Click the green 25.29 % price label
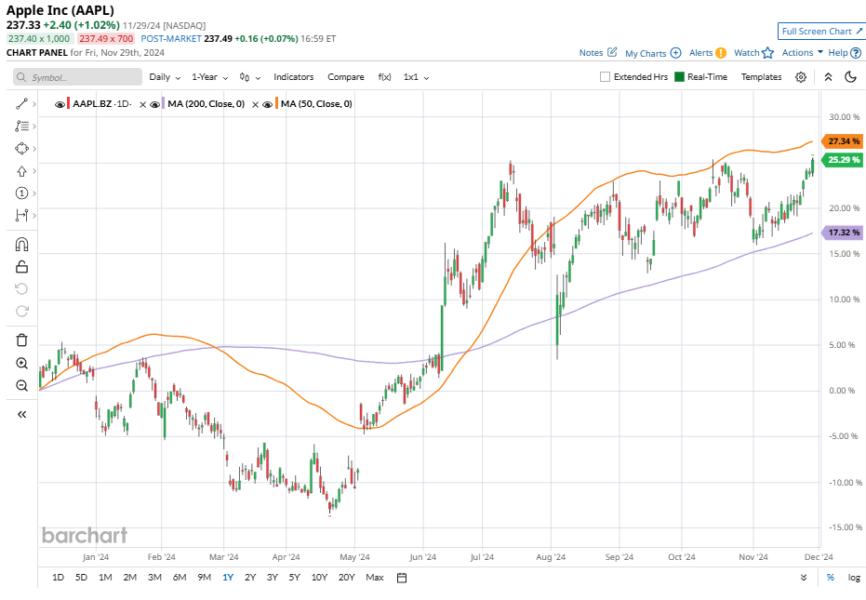This screenshot has width=866, height=600. pyautogui.click(x=842, y=160)
